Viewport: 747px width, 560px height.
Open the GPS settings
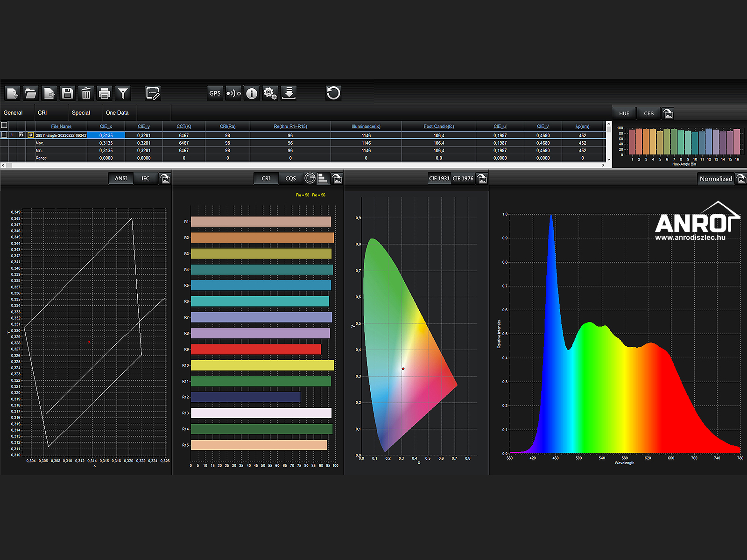point(215,93)
